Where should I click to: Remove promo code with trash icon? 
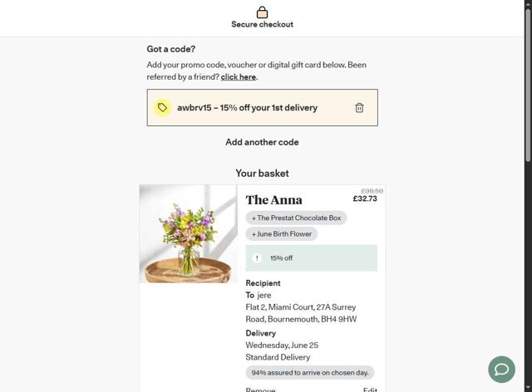pos(359,108)
